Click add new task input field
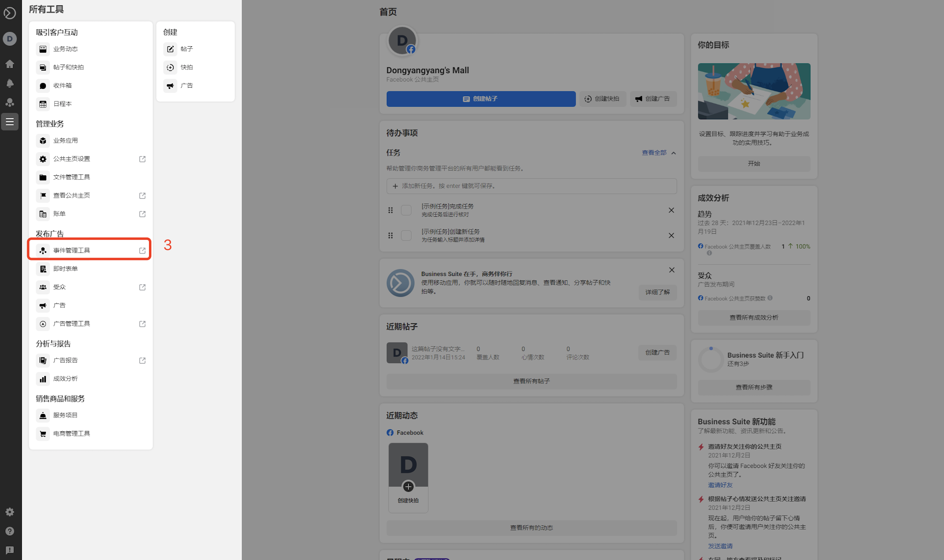Screen dimensions: 944x560 (x=531, y=186)
